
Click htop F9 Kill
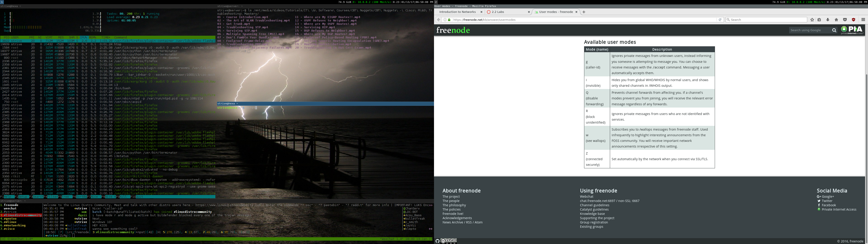pyautogui.click(x=123, y=197)
